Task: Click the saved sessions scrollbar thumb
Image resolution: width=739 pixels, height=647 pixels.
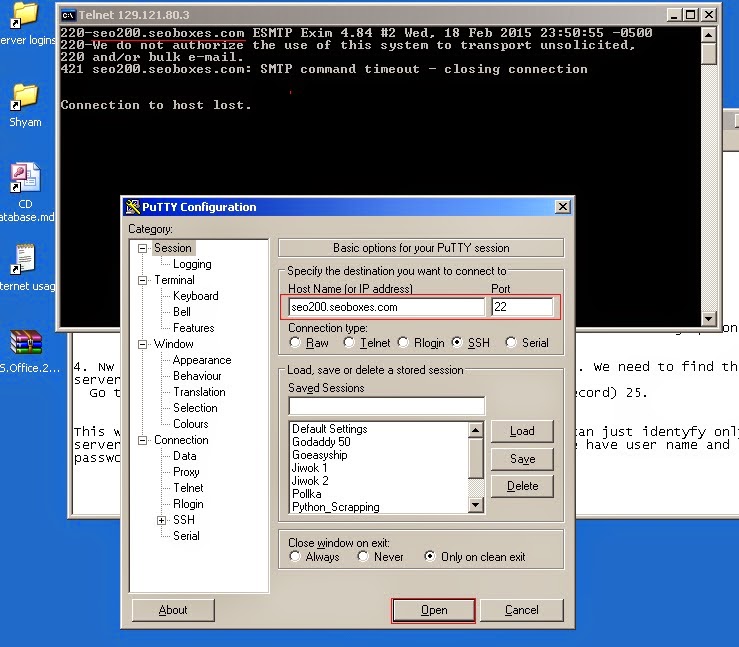Action: (476, 458)
